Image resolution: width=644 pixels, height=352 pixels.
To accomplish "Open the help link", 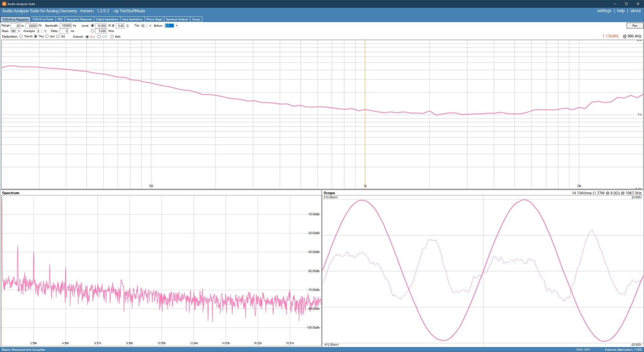I will point(621,11).
